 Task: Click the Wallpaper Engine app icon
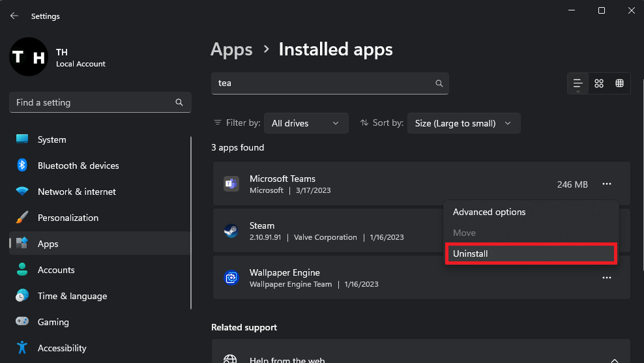pyautogui.click(x=231, y=278)
